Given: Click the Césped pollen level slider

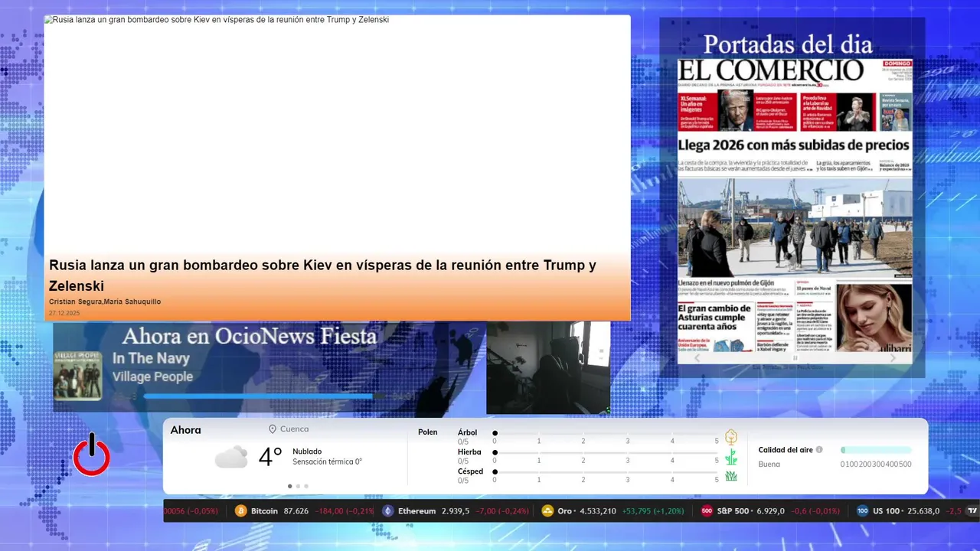Looking at the screenshot, I should click(606, 472).
